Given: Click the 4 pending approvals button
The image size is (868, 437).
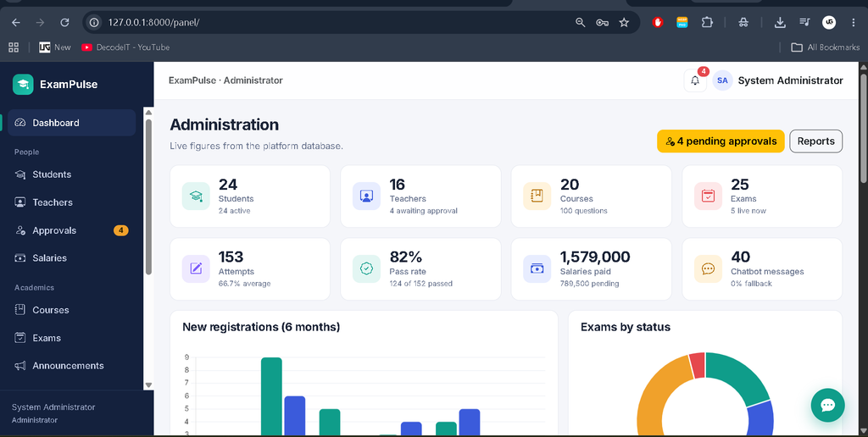Looking at the screenshot, I should click(721, 141).
